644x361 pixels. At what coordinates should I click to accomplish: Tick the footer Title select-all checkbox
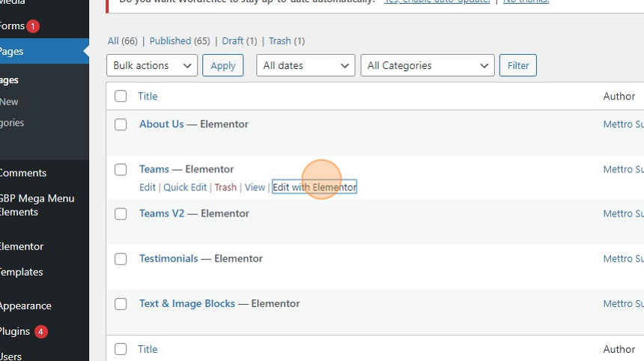click(x=121, y=349)
